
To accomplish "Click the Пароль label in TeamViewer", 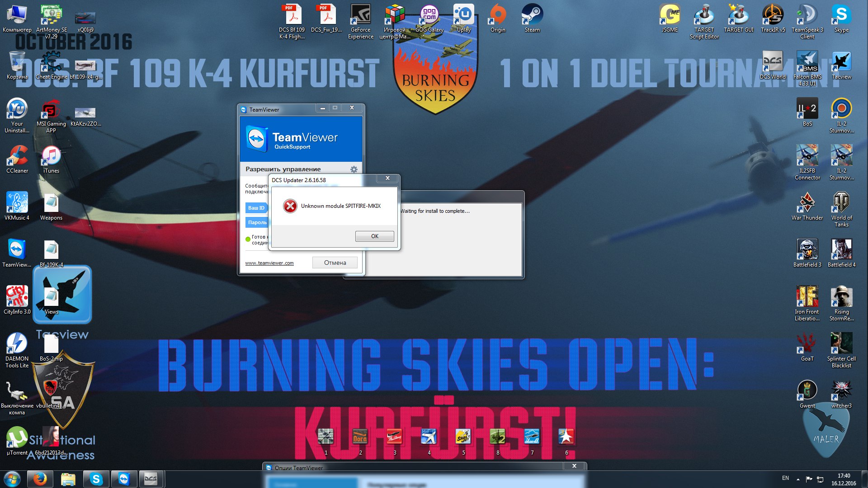I will pyautogui.click(x=257, y=222).
